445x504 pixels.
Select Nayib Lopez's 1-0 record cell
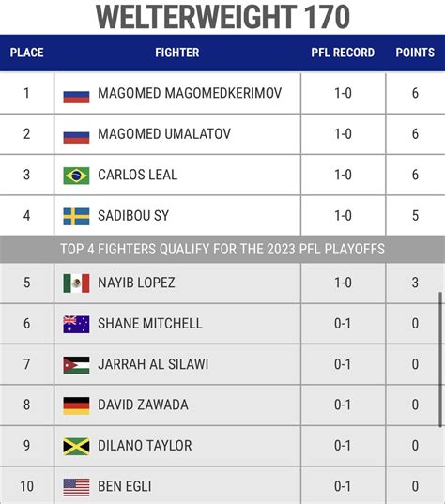(x=343, y=283)
